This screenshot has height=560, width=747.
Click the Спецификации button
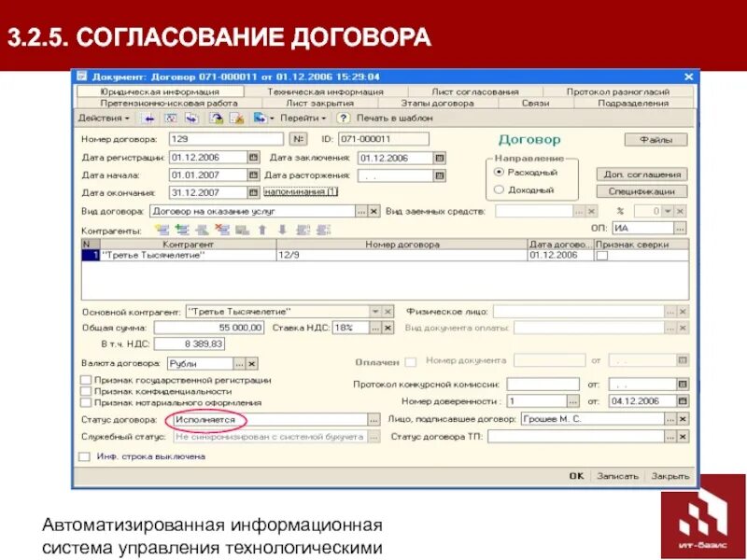click(x=641, y=191)
